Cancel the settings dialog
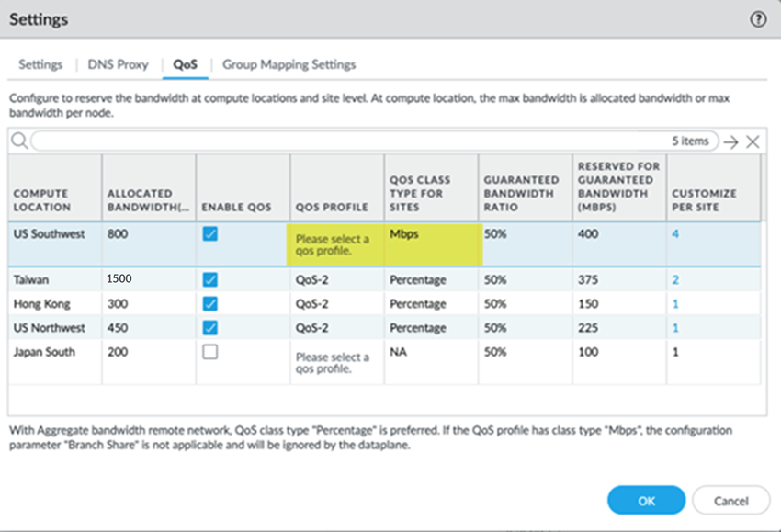The width and height of the screenshot is (781, 532). point(730,501)
